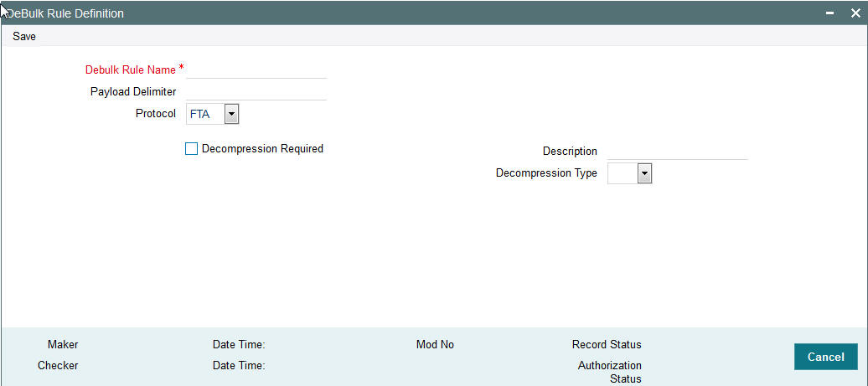Click the Description input field
868x386 pixels.
click(x=678, y=151)
